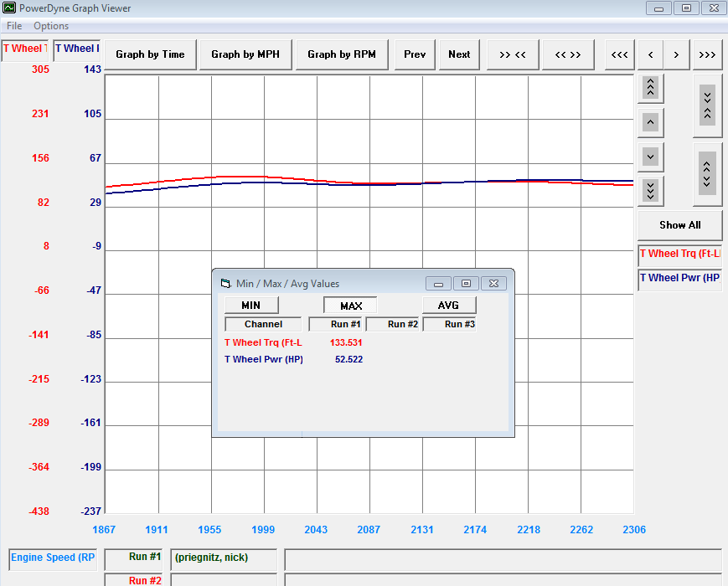This screenshot has width=728, height=586.
Task: Select the MIN values toggle
Action: coord(250,306)
